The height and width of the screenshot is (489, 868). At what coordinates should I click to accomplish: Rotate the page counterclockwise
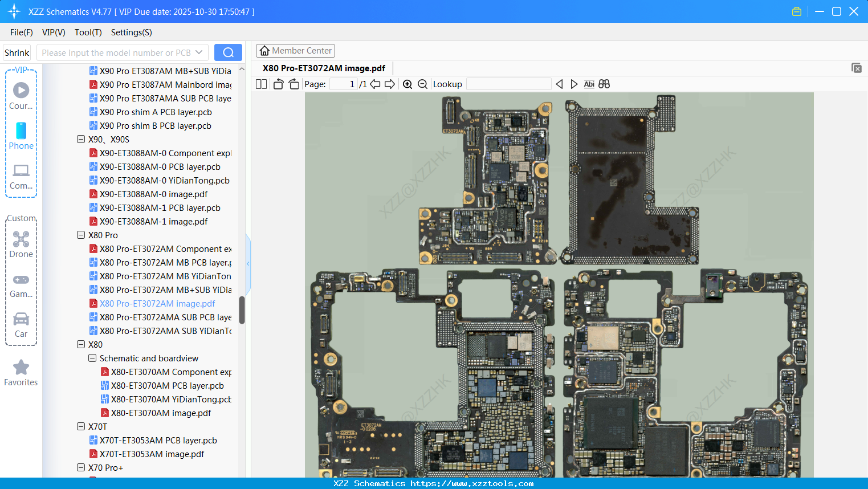278,84
